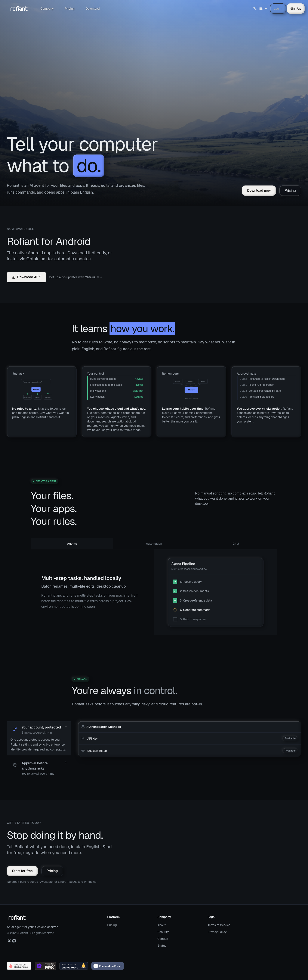This screenshot has width=308, height=980.
Task: Click the Download APK button
Action: (26, 277)
